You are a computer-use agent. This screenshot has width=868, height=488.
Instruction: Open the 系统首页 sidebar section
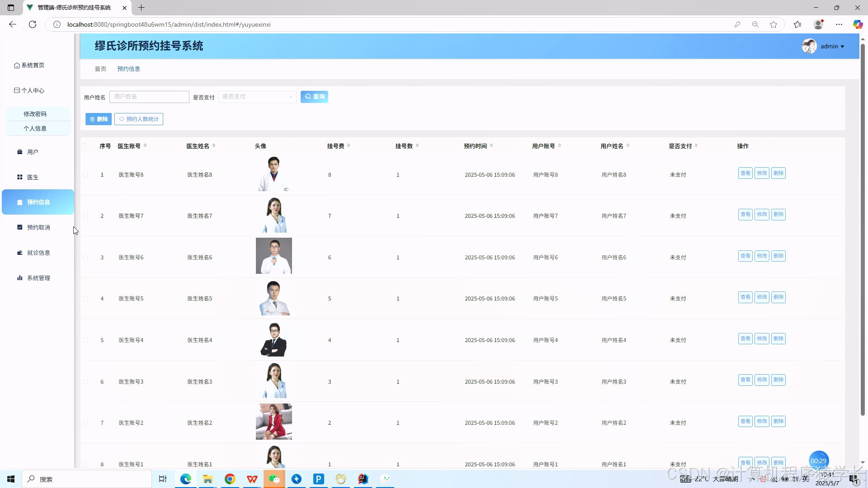[x=32, y=65]
